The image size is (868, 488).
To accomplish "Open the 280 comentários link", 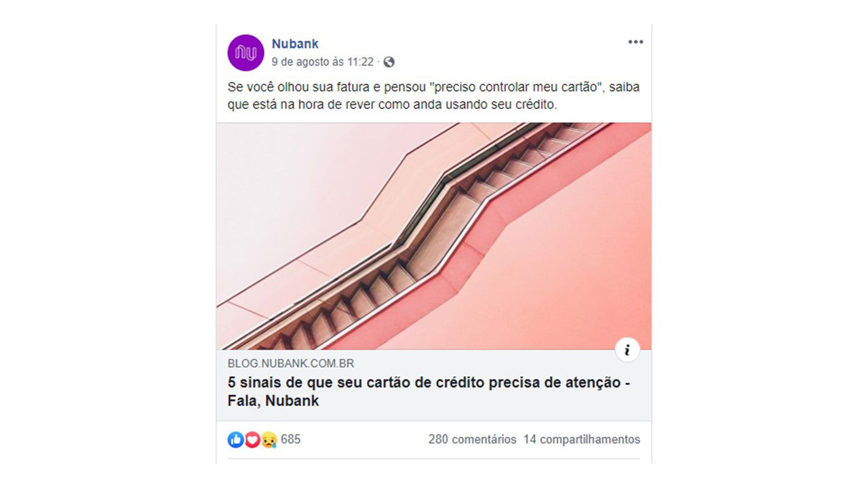I will tap(472, 439).
